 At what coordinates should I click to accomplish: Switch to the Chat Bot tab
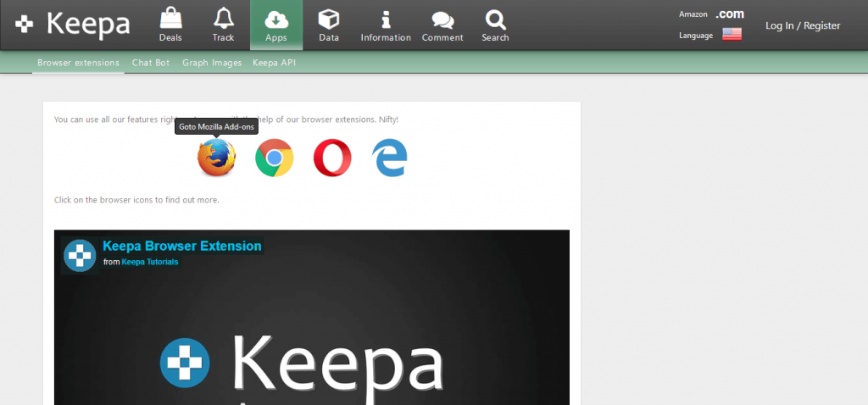click(151, 63)
